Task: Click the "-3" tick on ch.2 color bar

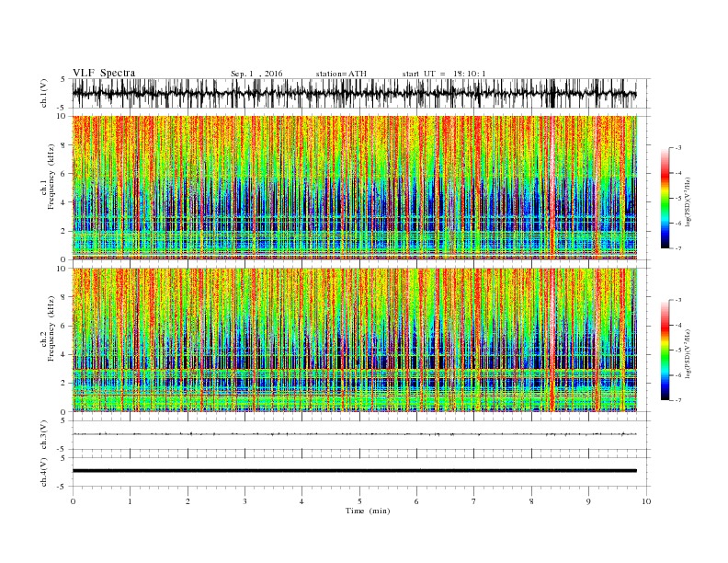Action: pyautogui.click(x=677, y=300)
